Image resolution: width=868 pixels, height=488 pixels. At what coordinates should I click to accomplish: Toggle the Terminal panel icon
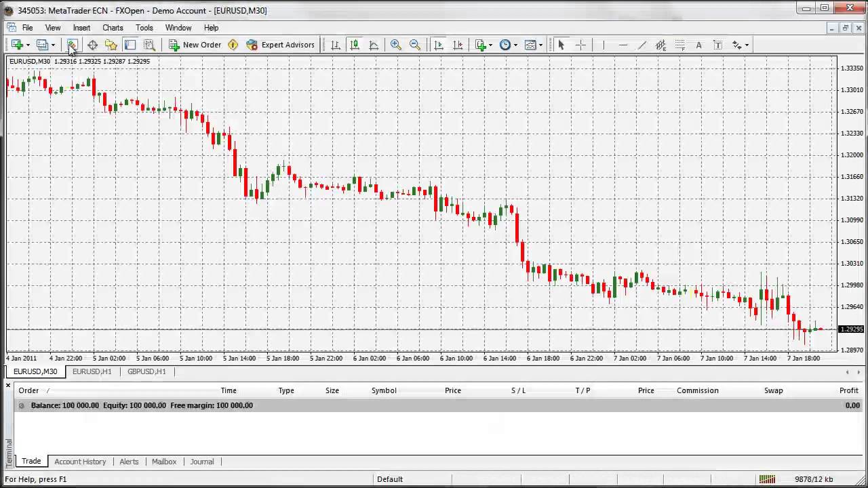pyautogui.click(x=130, y=45)
